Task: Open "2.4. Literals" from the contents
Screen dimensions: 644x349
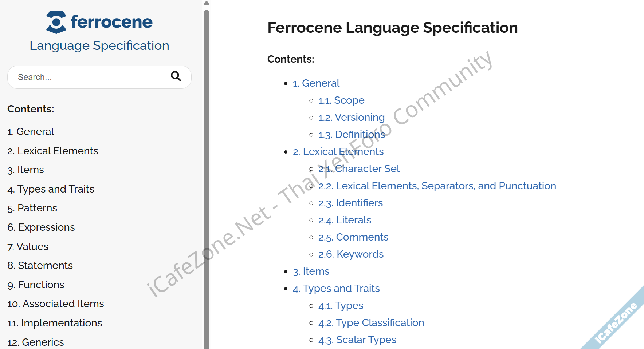Action: point(345,220)
